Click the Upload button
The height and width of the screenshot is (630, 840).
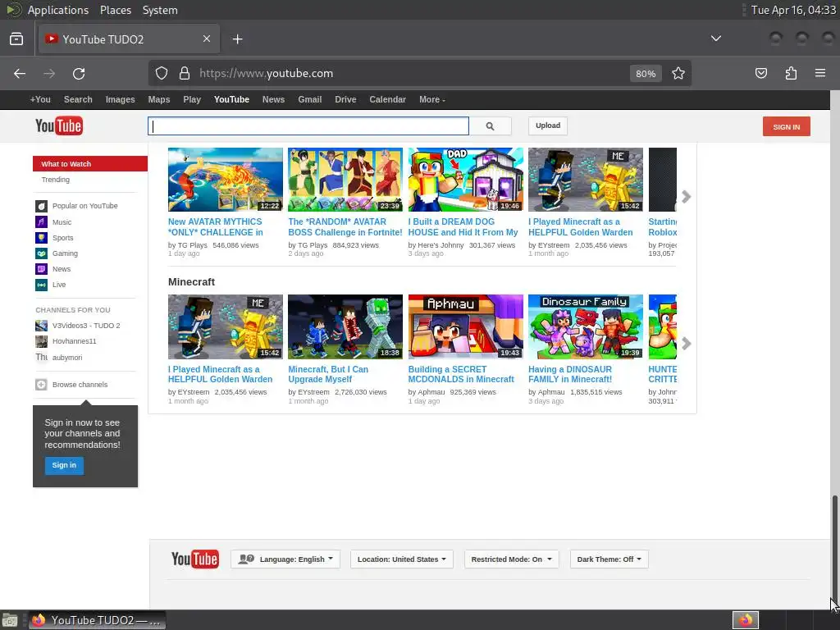pos(547,126)
